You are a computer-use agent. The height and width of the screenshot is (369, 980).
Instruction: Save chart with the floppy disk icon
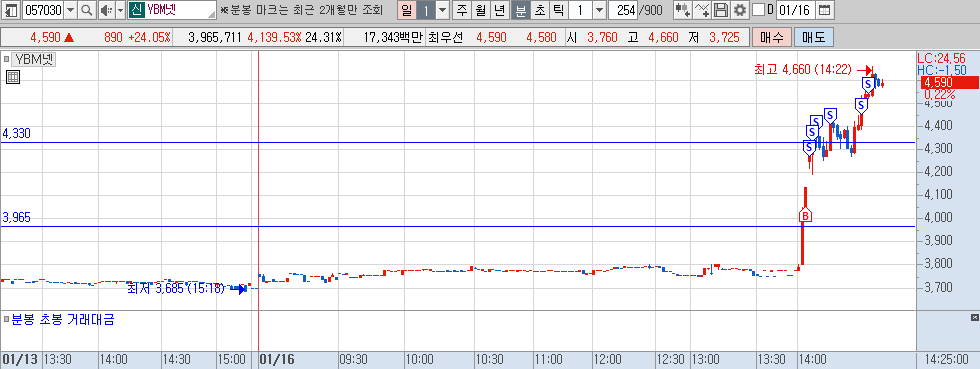(721, 10)
